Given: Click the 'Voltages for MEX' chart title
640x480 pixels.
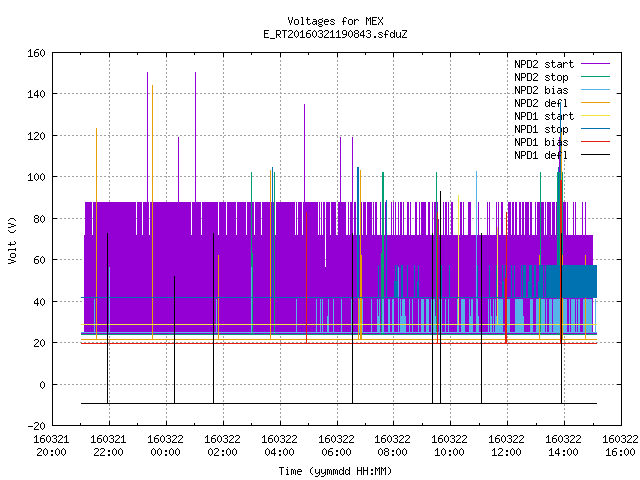Looking at the screenshot, I should [335, 21].
